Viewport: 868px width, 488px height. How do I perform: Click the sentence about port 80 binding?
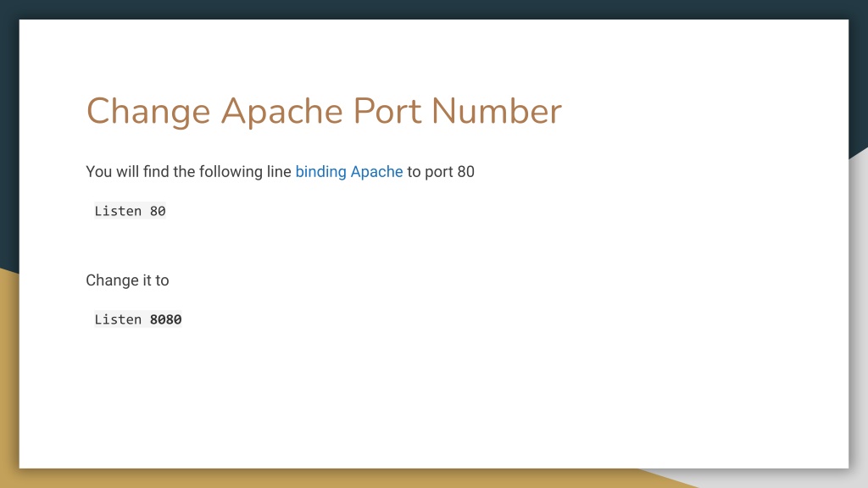(x=280, y=171)
